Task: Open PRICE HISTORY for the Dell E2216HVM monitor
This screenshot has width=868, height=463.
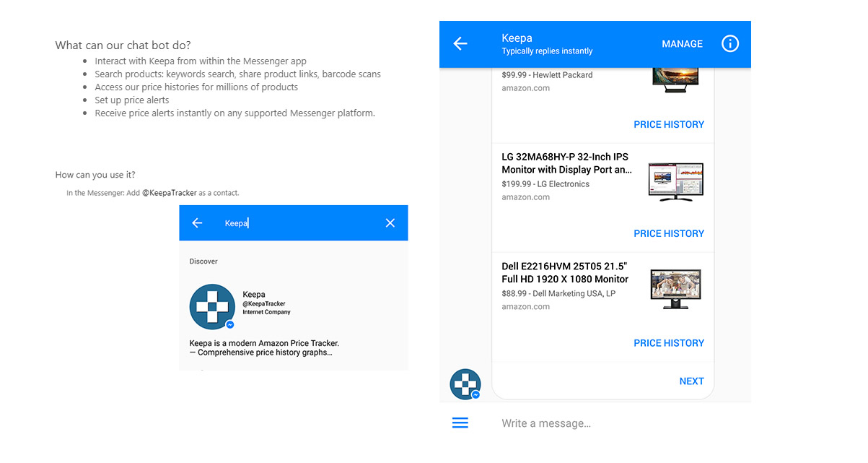Action: [x=669, y=343]
